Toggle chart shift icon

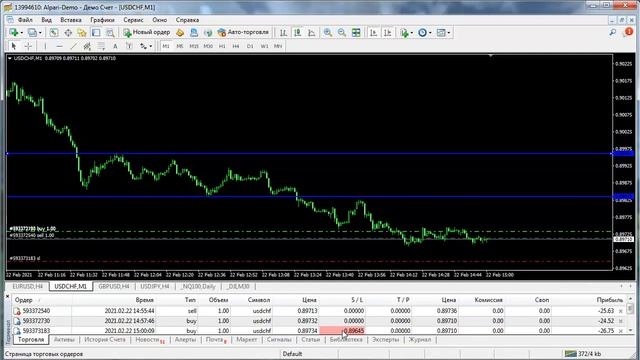[x=388, y=32]
